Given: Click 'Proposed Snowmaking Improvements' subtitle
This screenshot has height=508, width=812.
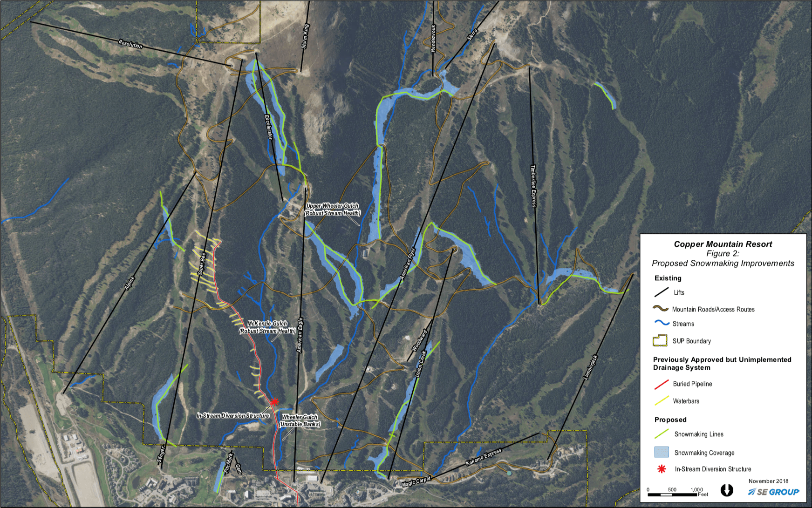Looking at the screenshot, I should (723, 264).
